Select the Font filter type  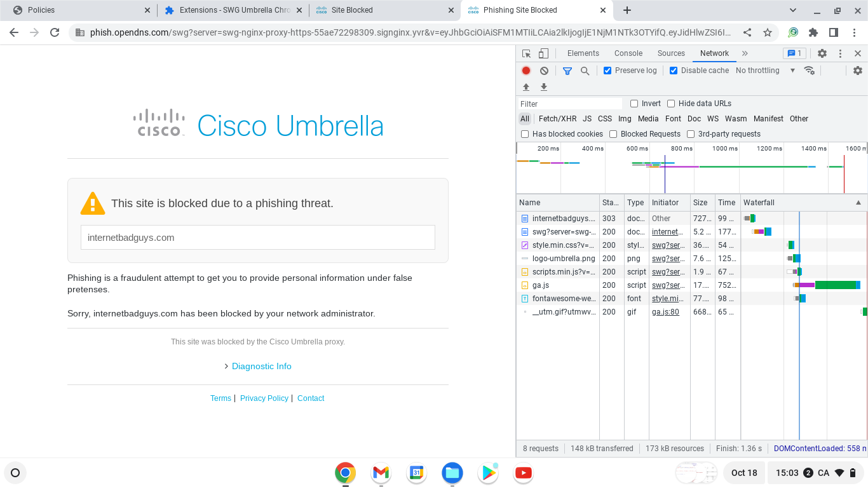pyautogui.click(x=673, y=119)
